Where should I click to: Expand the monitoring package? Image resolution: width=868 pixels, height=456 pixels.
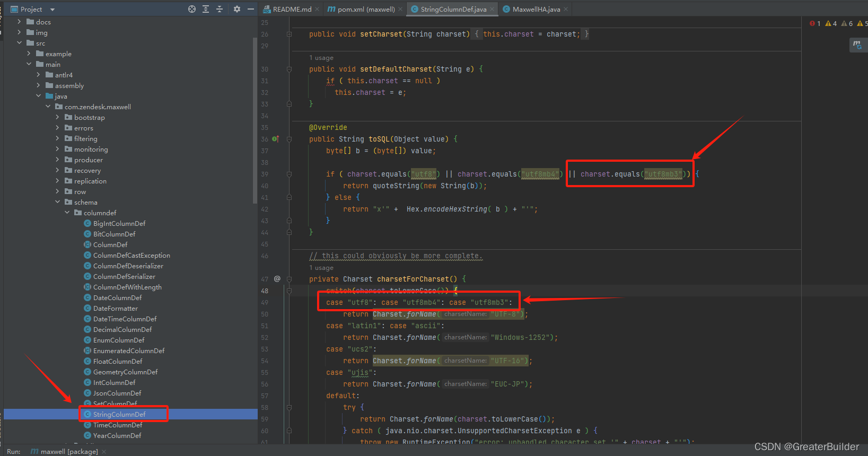tap(58, 149)
